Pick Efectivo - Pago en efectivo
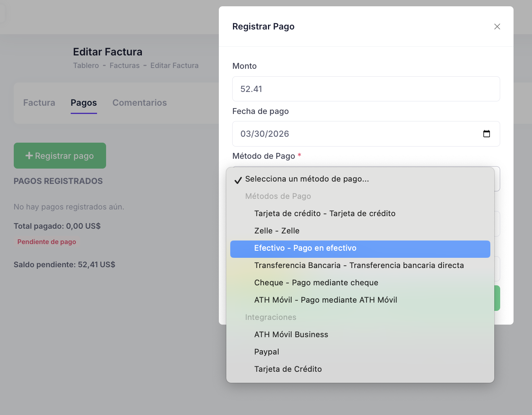 (x=305, y=248)
